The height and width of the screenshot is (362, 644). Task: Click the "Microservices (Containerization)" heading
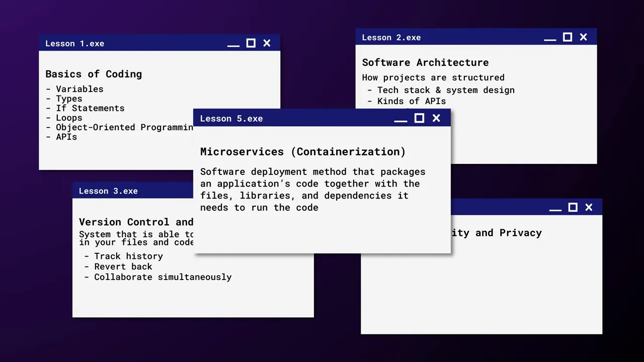303,152
